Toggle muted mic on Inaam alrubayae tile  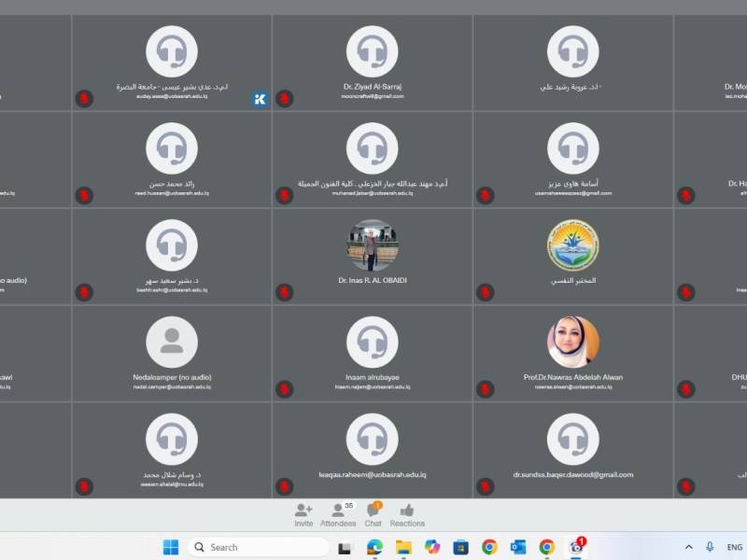[x=285, y=389]
